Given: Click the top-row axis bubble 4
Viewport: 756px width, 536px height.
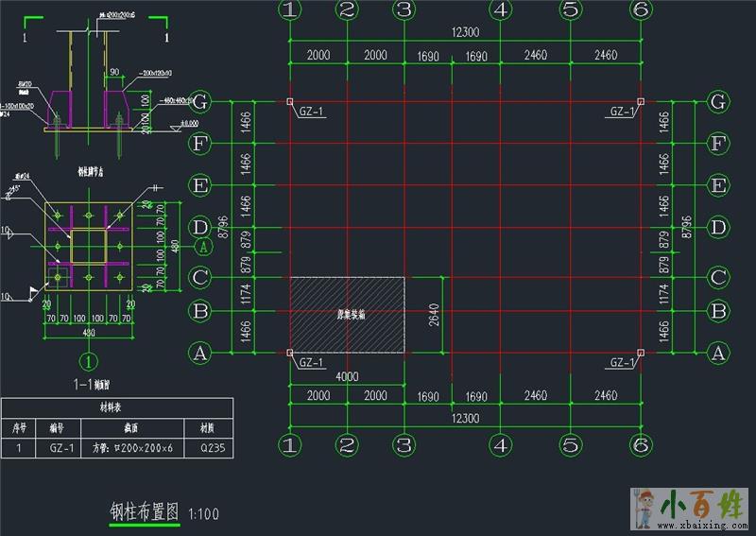Looking at the screenshot, I should [500, 9].
